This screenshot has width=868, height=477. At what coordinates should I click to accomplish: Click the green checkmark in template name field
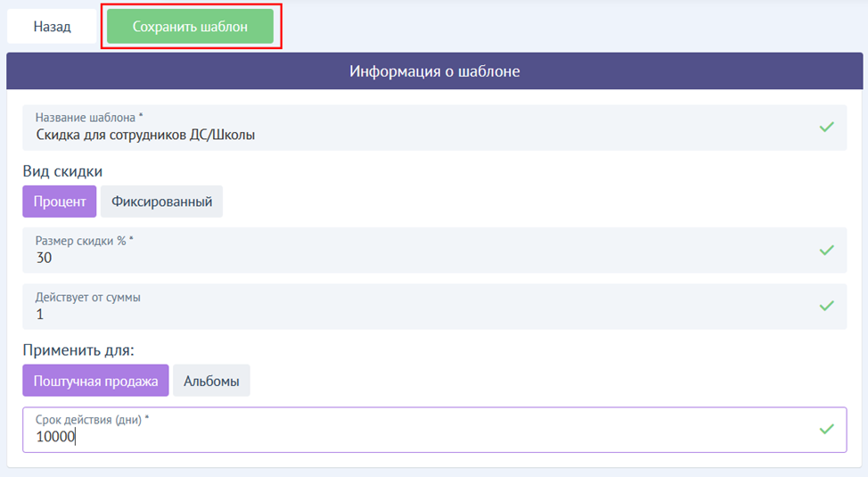click(826, 127)
